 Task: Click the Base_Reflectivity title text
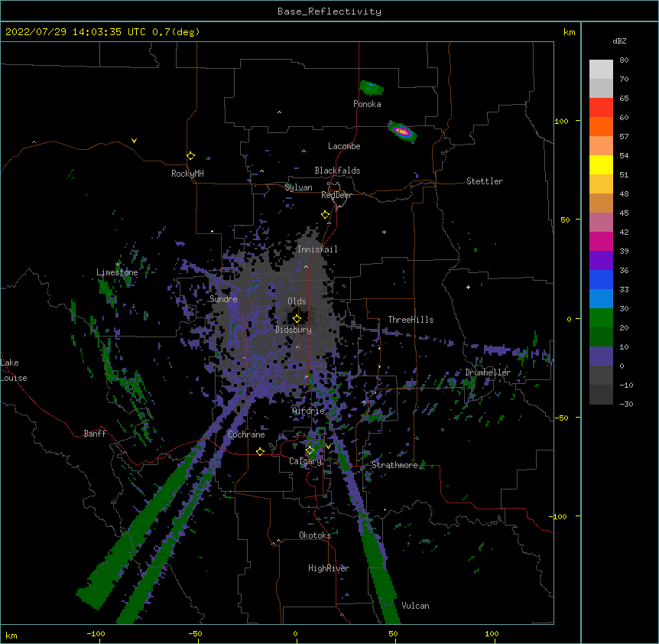pos(329,11)
